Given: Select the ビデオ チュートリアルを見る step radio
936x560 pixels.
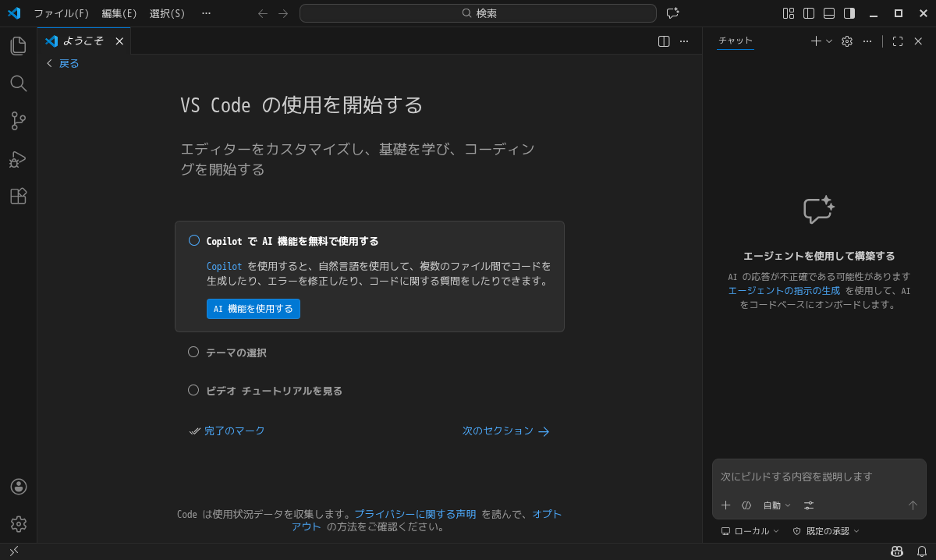Looking at the screenshot, I should point(193,390).
